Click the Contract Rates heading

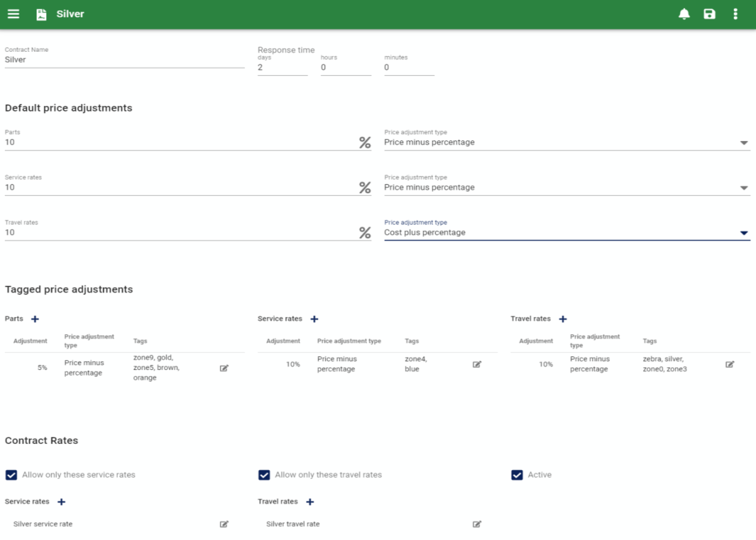pyautogui.click(x=42, y=441)
